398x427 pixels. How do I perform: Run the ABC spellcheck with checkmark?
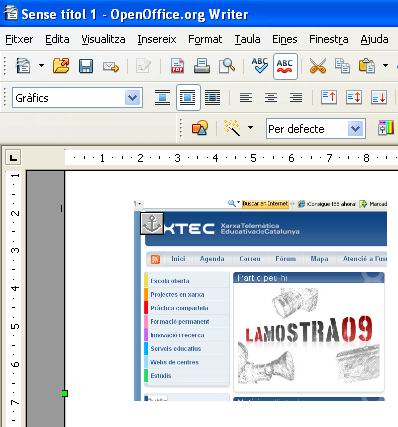pos(260,66)
